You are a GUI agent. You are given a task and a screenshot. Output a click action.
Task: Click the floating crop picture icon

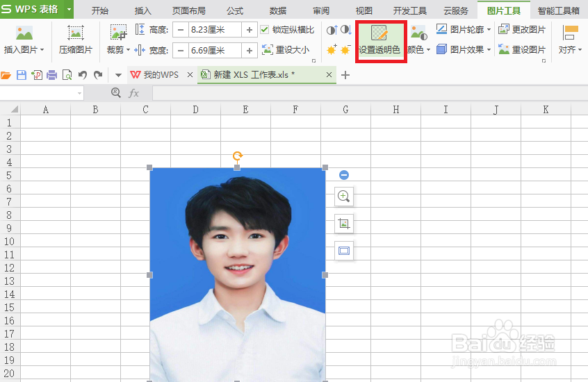(344, 224)
